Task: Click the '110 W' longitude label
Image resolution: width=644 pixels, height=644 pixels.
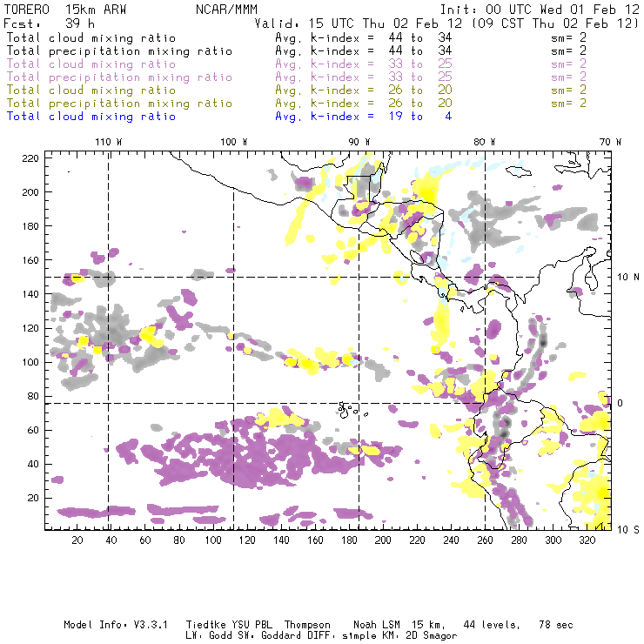Action: [x=109, y=142]
